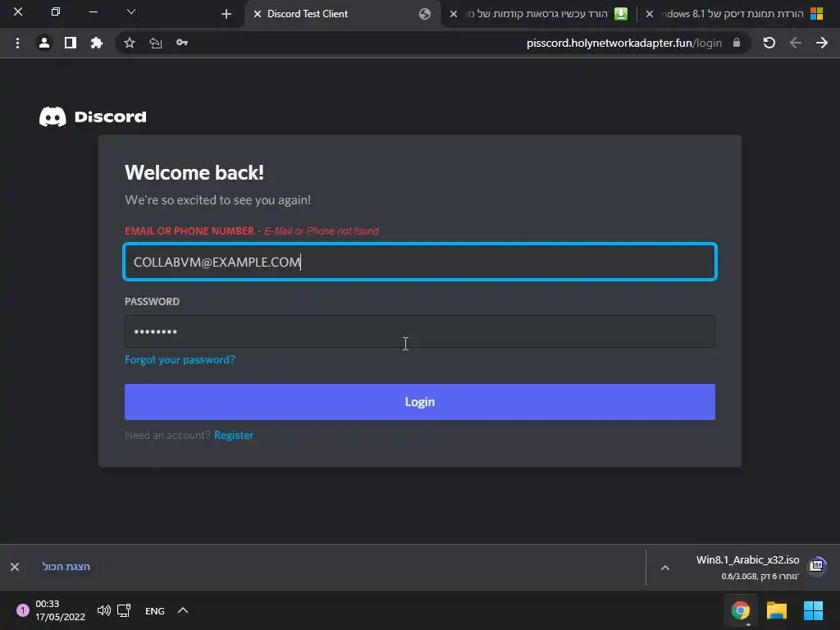
Task: Expand the Win8.1_Arabic_x32.iso download options
Action: (664, 568)
